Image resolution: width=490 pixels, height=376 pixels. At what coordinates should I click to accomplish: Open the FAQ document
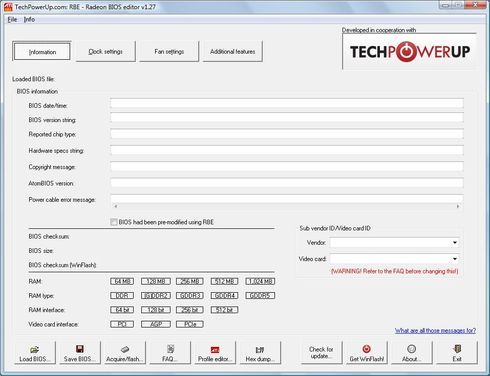tap(170, 353)
